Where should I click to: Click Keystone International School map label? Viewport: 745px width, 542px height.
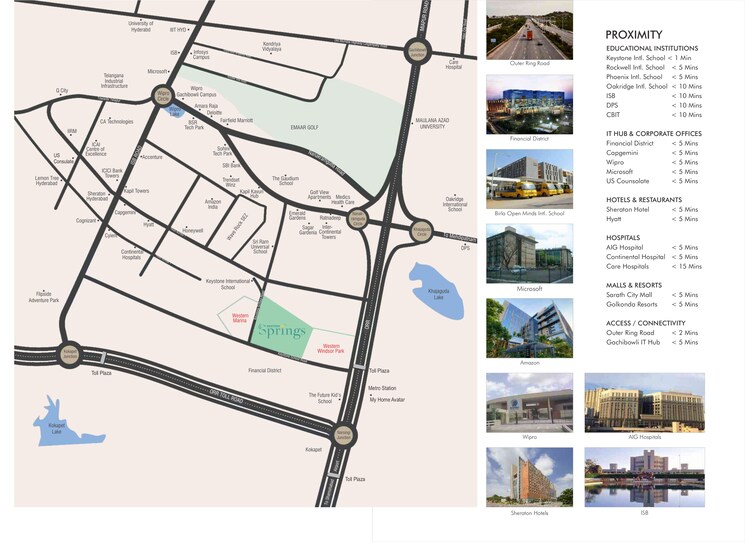tap(228, 284)
